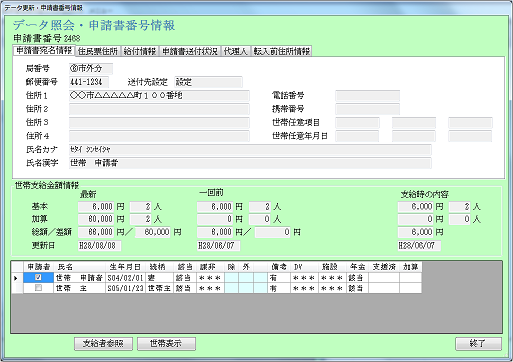
Task: Show the 転入前住所情報 tab
Action: [282, 51]
